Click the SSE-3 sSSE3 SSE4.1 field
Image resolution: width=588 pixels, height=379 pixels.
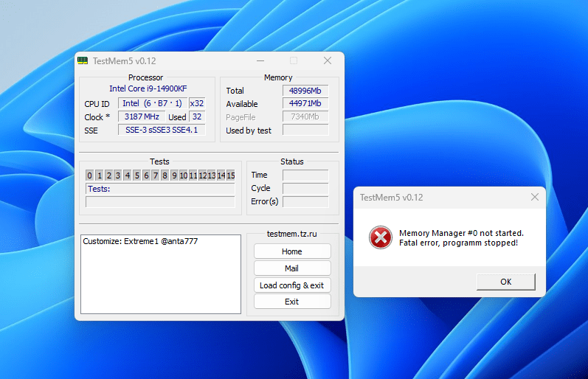162,130
